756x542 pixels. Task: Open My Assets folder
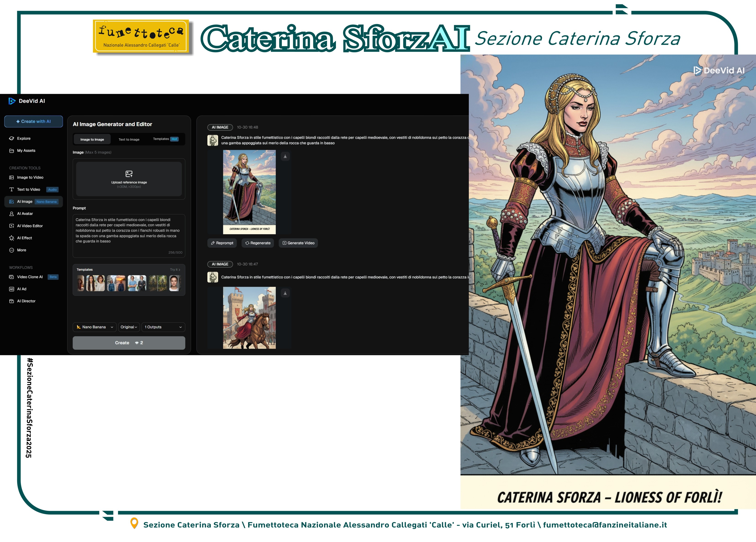click(x=26, y=151)
